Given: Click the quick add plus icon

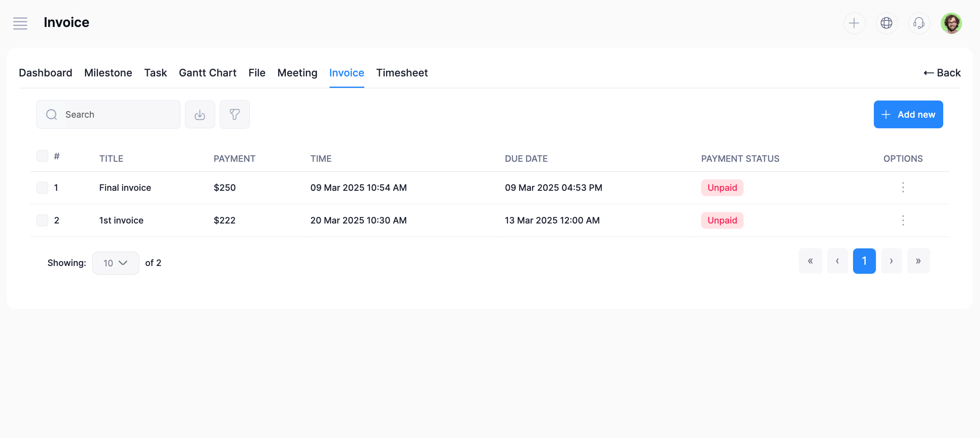Looking at the screenshot, I should 854,23.
